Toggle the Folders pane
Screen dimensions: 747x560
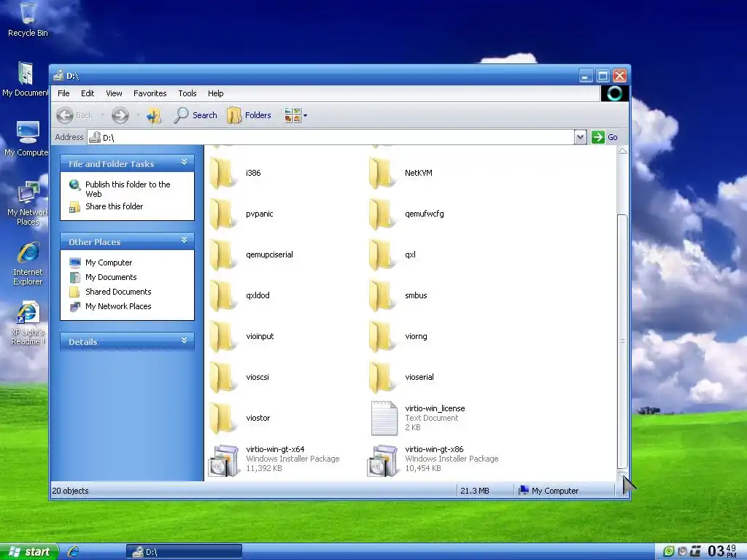point(249,115)
